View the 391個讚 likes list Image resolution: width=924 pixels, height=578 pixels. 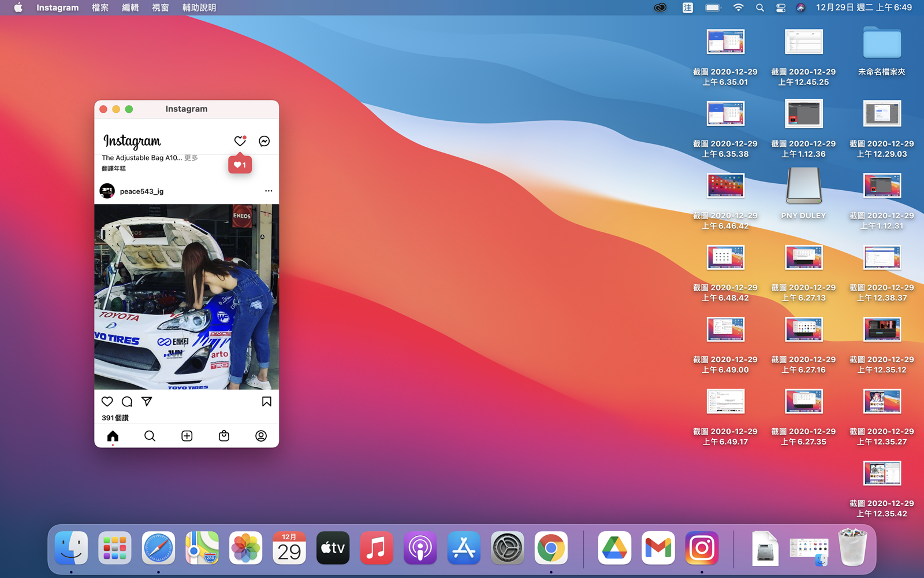click(x=115, y=418)
